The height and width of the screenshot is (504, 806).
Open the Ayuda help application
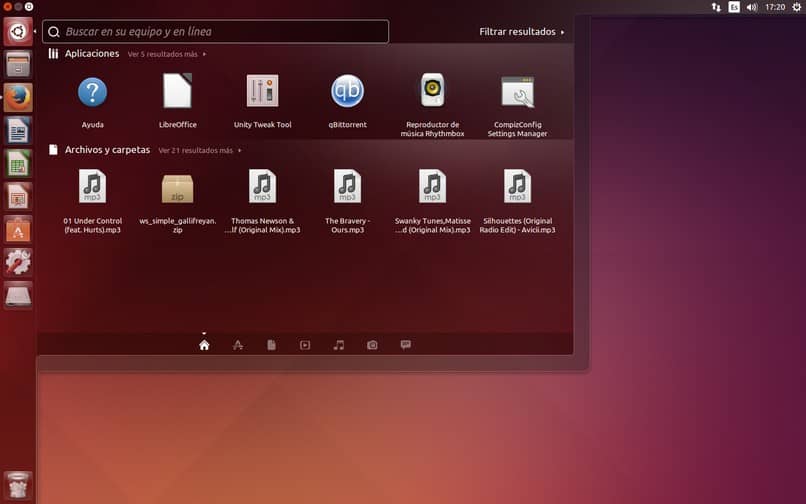pyautogui.click(x=93, y=93)
